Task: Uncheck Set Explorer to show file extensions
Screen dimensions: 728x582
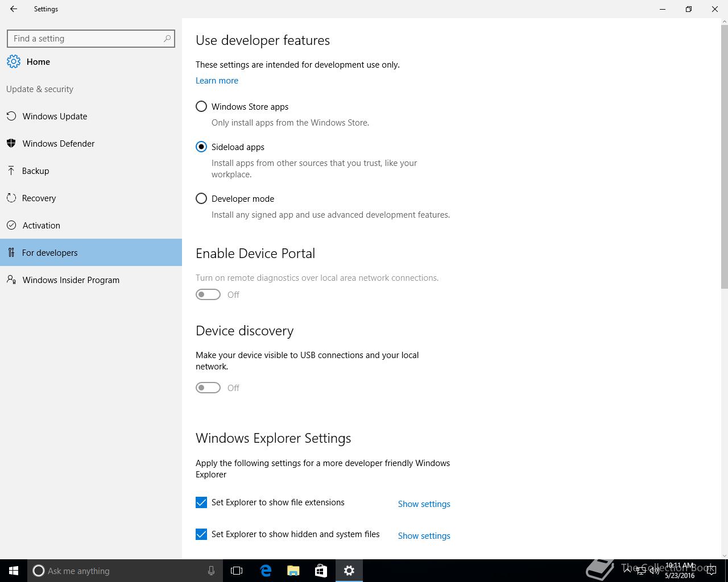Action: pos(201,502)
